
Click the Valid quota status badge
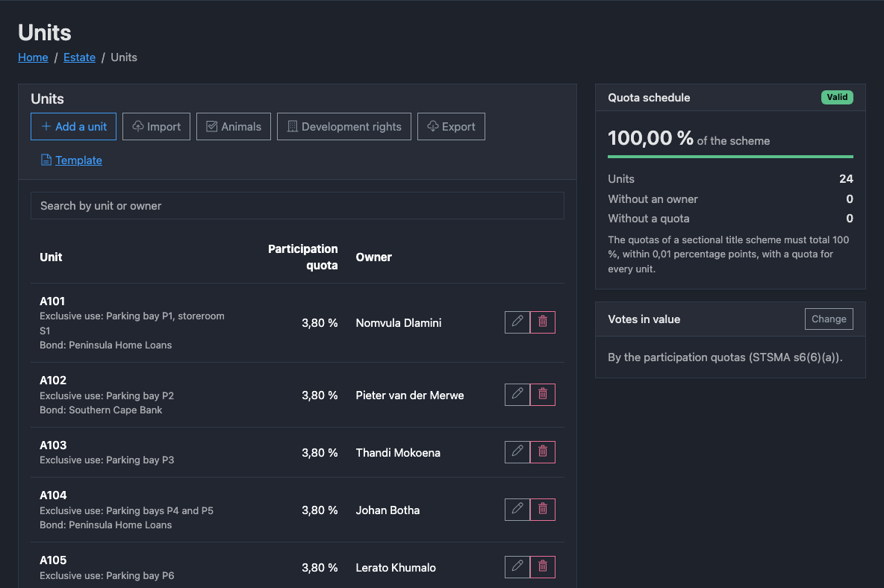click(x=837, y=98)
